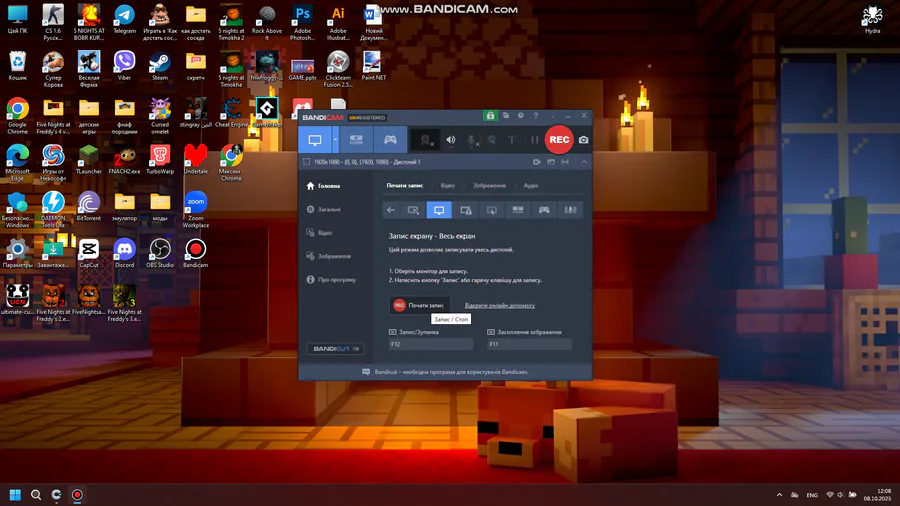Expand the system tray hidden icons chevron
This screenshot has height=506, width=900.
click(779, 495)
